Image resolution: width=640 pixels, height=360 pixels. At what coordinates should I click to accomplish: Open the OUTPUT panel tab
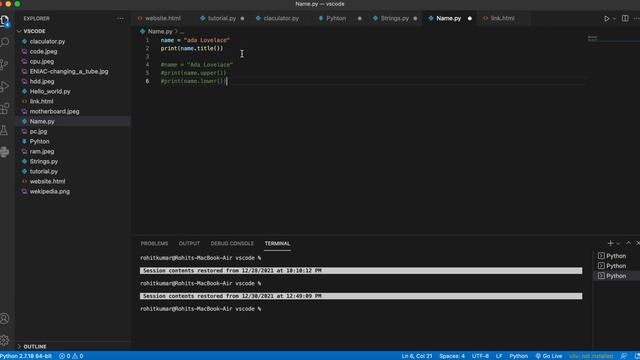click(189, 243)
